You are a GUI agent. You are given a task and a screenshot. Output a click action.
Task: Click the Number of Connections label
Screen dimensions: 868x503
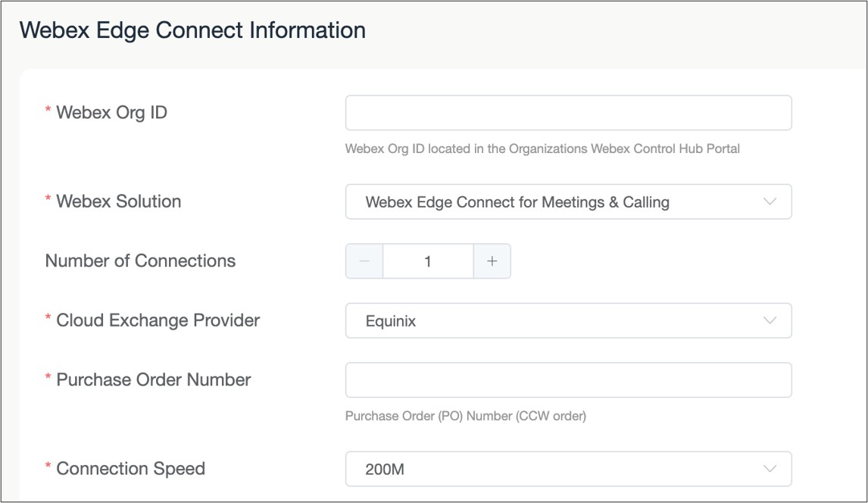click(140, 261)
